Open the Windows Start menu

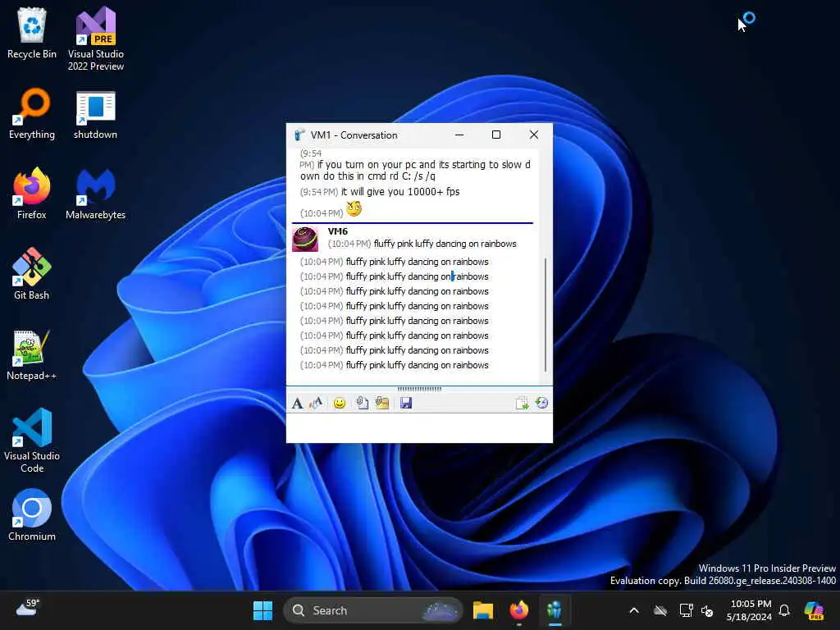pyautogui.click(x=262, y=610)
